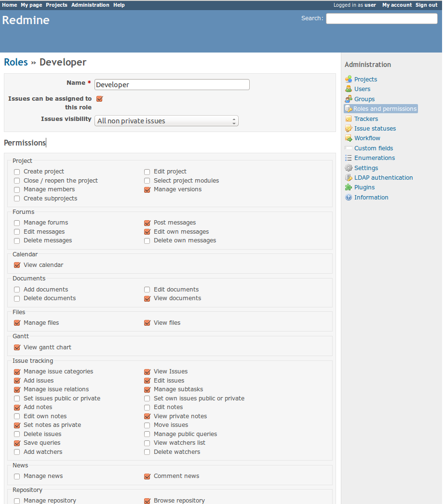Click the Roles breadcrumb link
The width and height of the screenshot is (444, 504).
point(16,62)
